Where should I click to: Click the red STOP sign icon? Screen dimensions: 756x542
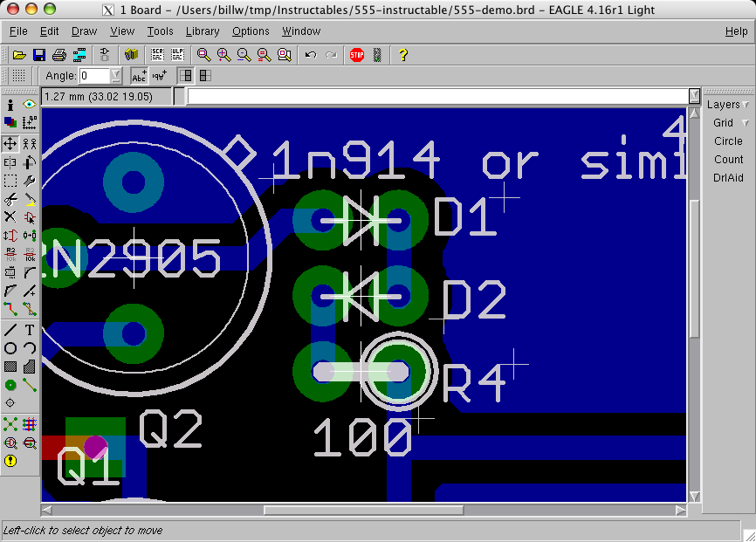coord(357,55)
